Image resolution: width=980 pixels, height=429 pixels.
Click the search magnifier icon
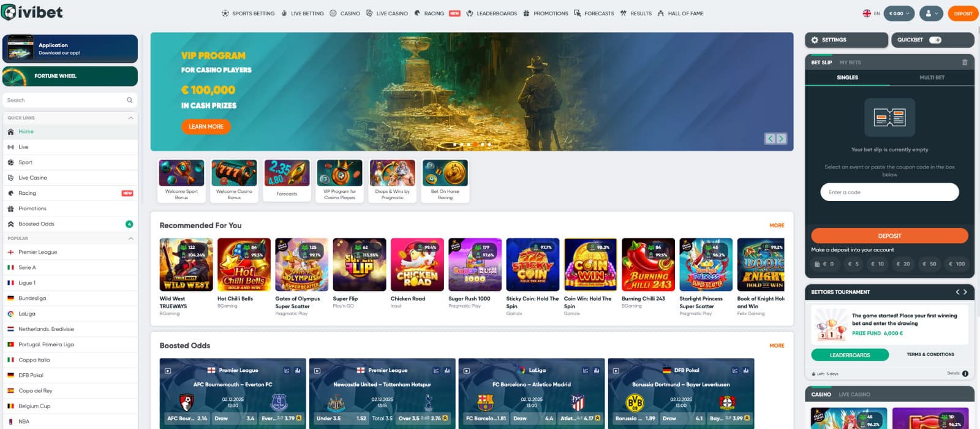pos(129,100)
